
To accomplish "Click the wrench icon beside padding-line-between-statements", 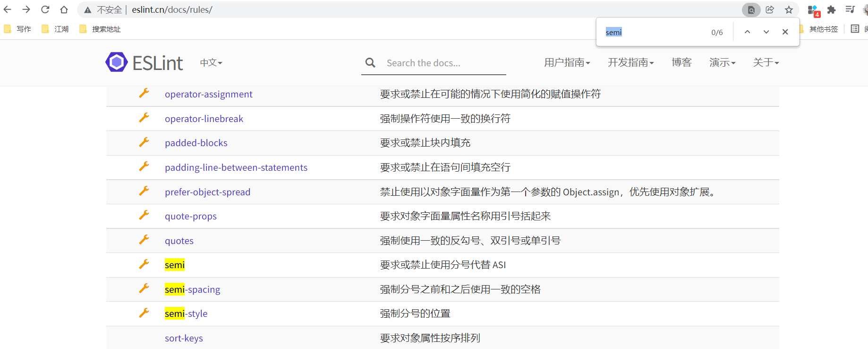I will (x=144, y=166).
